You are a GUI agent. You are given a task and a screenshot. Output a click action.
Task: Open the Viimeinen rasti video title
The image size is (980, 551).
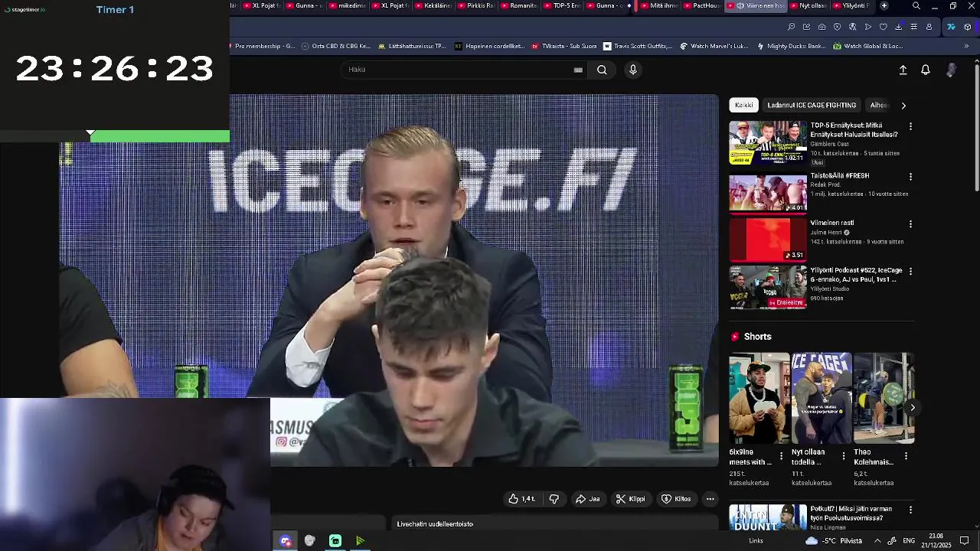(831, 223)
